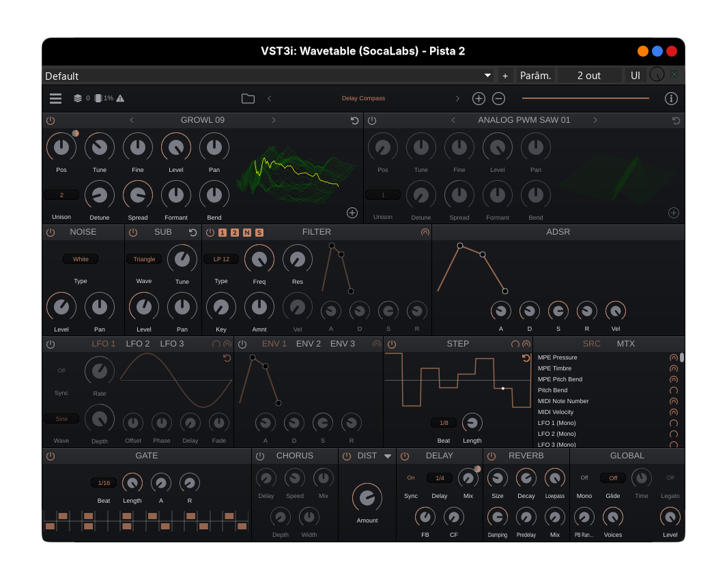Open the LP 12 filter type selector
727x588 pixels.
pyautogui.click(x=221, y=259)
